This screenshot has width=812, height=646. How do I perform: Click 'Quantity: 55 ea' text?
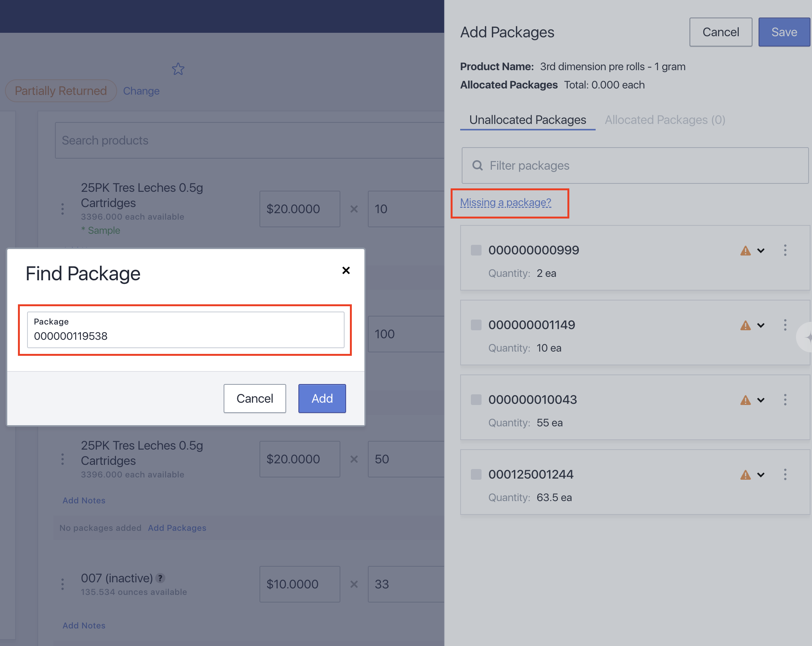(x=525, y=423)
